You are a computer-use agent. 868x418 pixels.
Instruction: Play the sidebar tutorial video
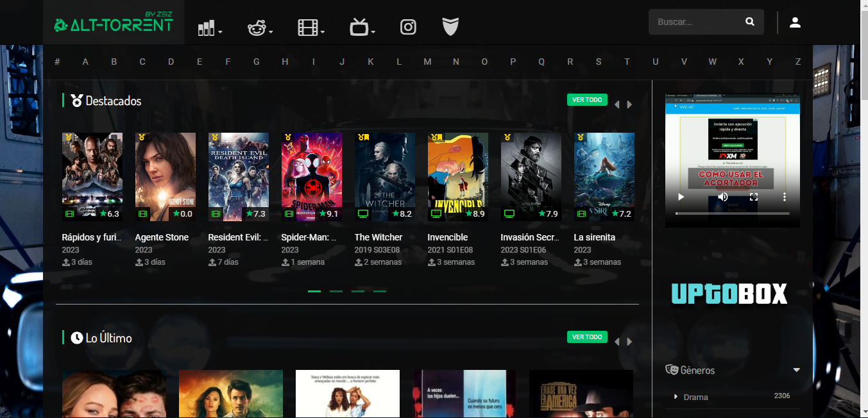pos(681,197)
